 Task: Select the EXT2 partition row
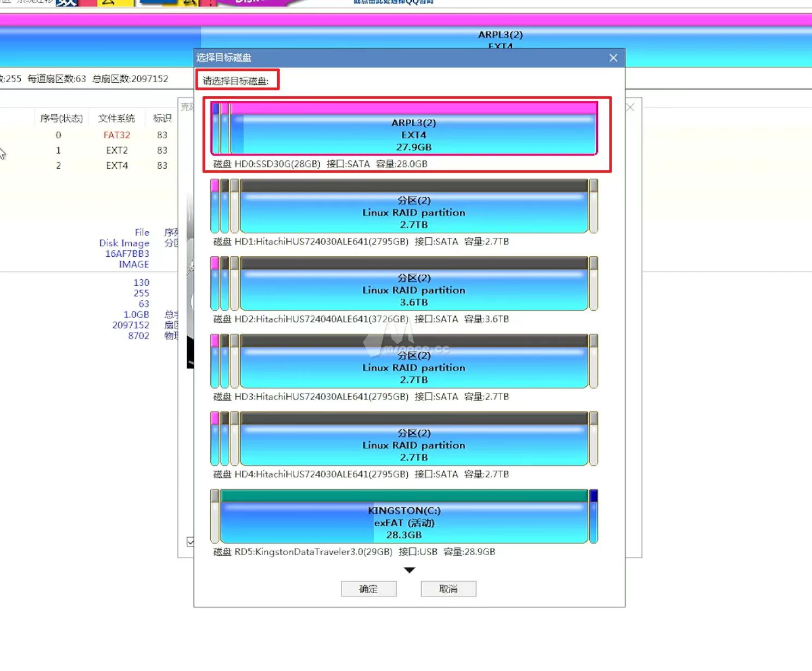pos(117,150)
